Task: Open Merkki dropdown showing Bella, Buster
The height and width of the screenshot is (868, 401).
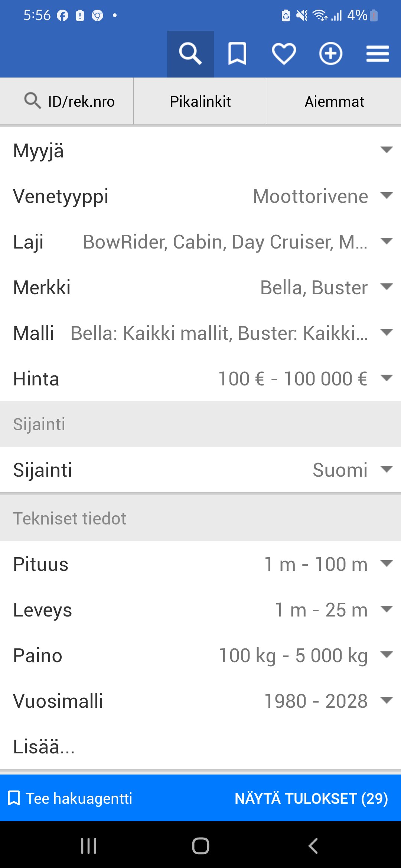Action: (x=200, y=287)
